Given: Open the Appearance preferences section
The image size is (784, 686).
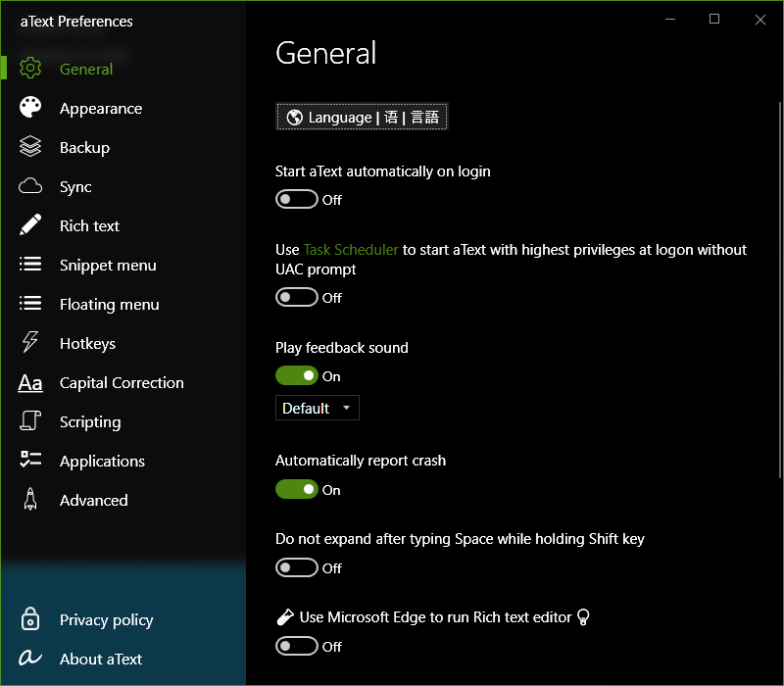Looking at the screenshot, I should click(101, 109).
